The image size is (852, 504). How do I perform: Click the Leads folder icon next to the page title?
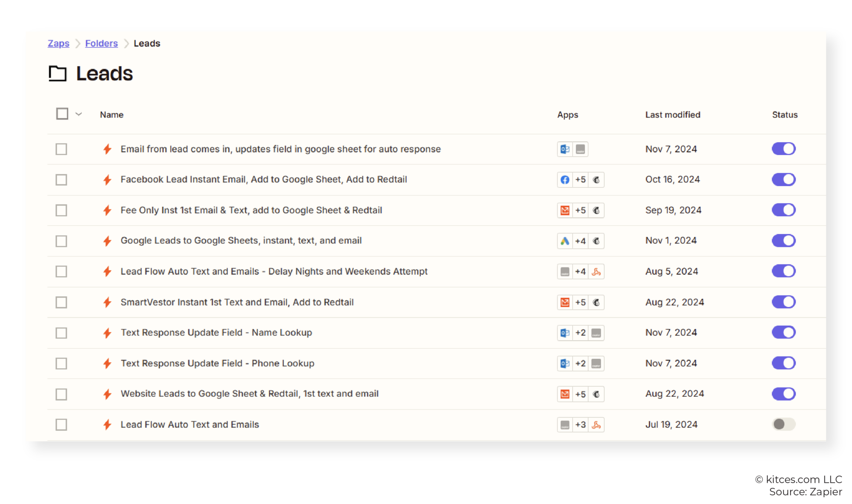click(x=58, y=73)
